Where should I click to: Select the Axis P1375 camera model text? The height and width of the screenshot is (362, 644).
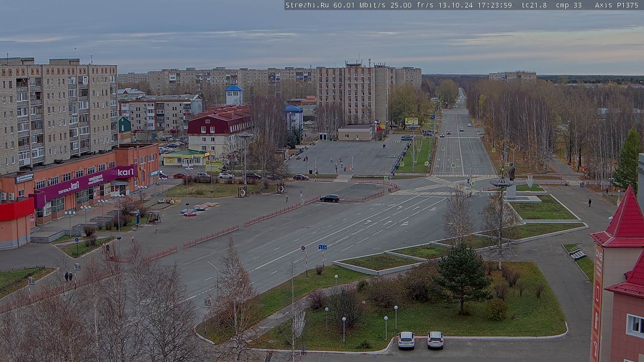pyautogui.click(x=616, y=5)
